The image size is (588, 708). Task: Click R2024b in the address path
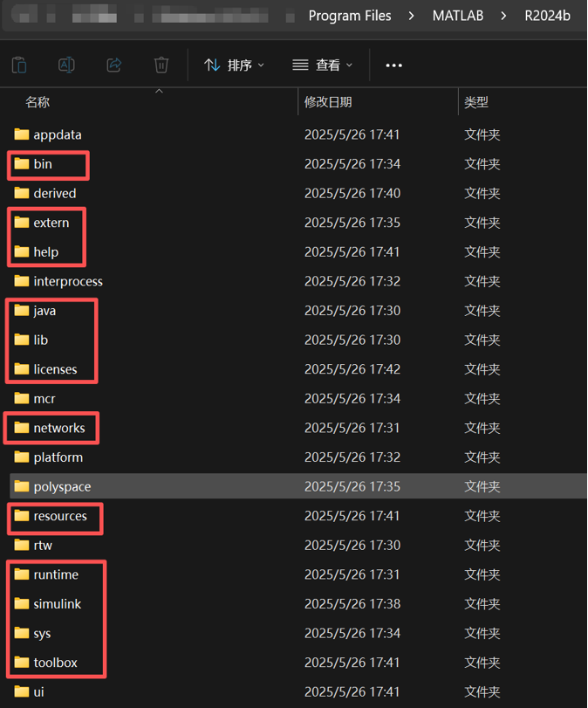pyautogui.click(x=547, y=16)
